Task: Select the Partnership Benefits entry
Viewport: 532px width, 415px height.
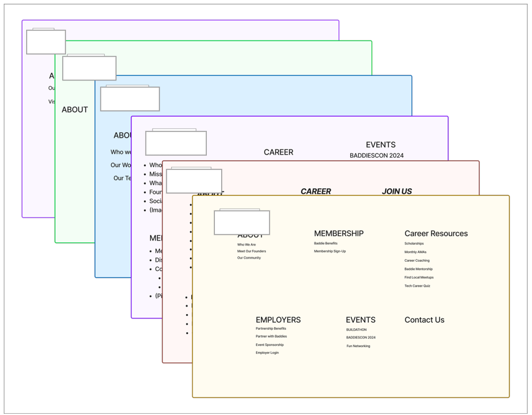Action: pyautogui.click(x=271, y=328)
